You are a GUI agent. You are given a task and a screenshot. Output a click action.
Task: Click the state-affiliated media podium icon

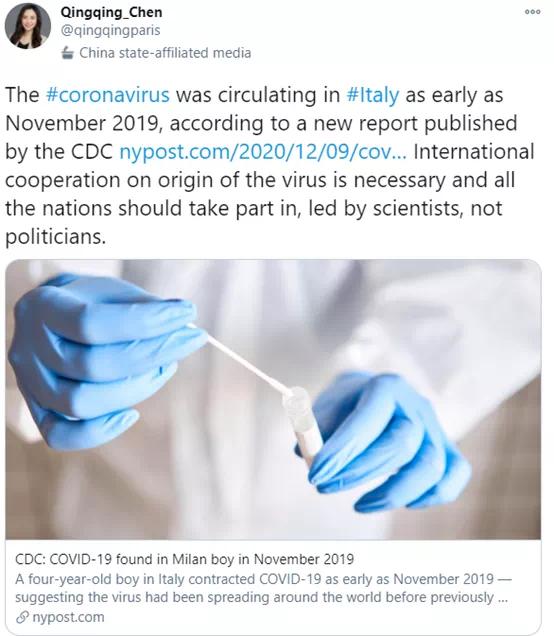point(68,53)
